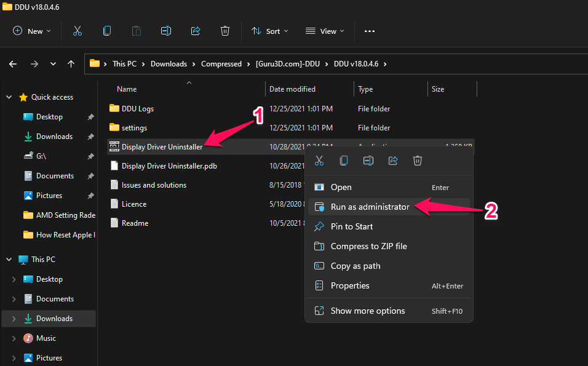Click the address bar folder icon
This screenshot has height=366, width=588.
click(x=95, y=63)
